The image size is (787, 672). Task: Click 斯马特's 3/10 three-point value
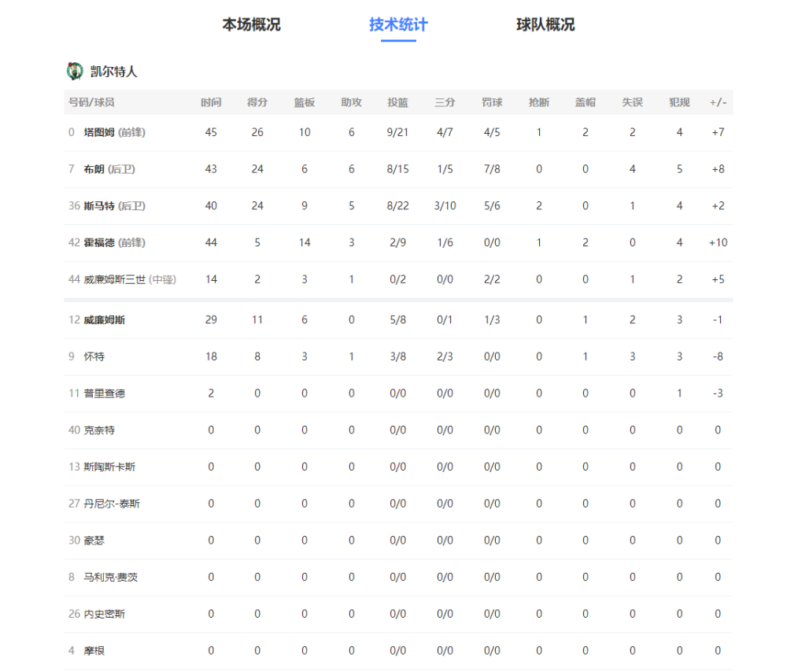coord(445,205)
